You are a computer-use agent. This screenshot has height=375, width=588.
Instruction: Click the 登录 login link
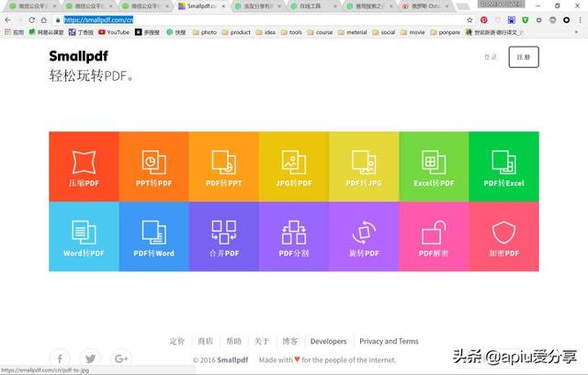coord(490,57)
